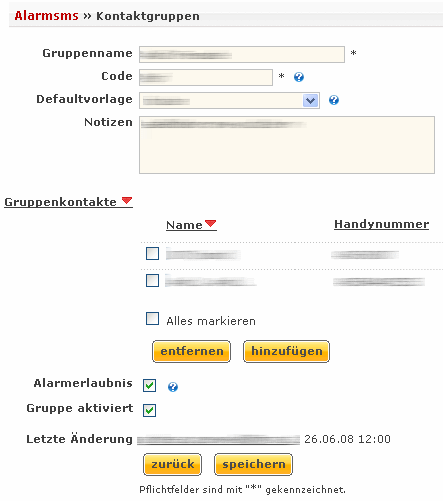Click inside the Notizen text area

pos(287,145)
